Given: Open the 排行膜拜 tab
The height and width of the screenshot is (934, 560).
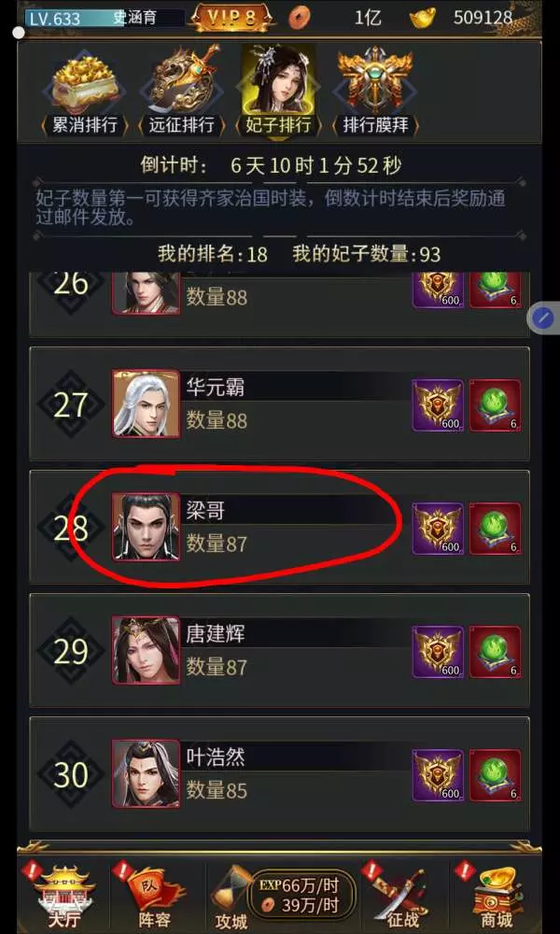Looking at the screenshot, I should 375,91.
